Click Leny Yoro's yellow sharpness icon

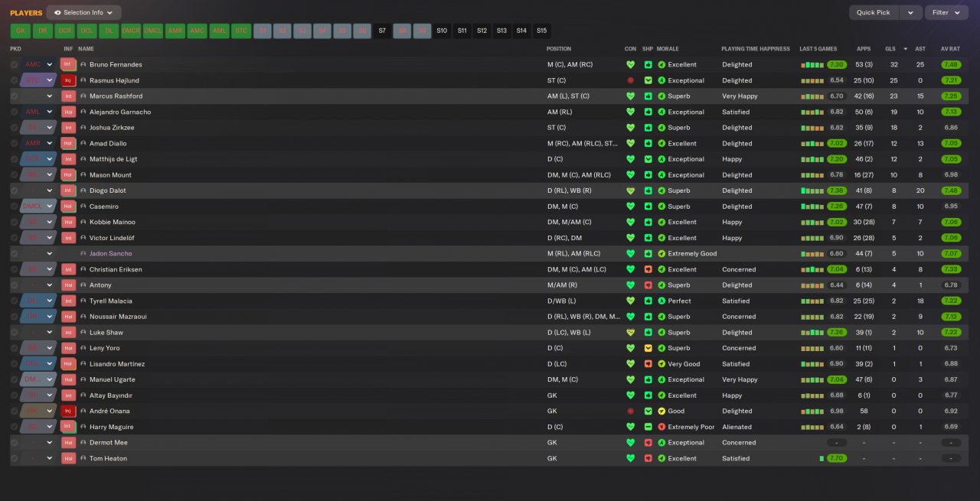click(648, 348)
